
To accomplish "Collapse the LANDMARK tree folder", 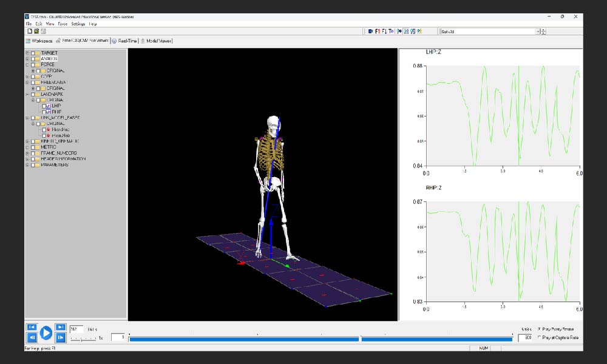I will tap(27, 94).
